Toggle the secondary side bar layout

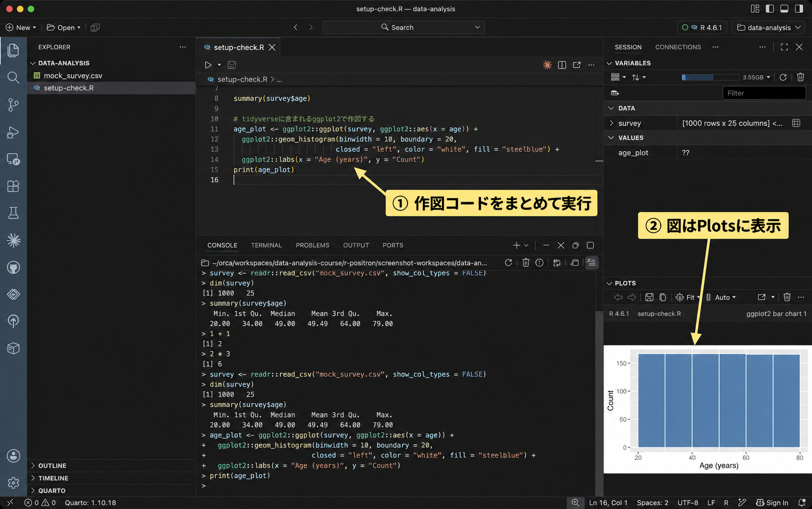[799, 9]
